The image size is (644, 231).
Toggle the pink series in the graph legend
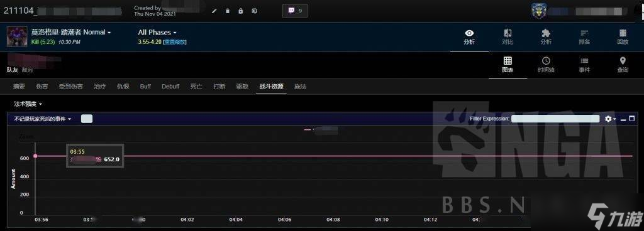coord(321,130)
